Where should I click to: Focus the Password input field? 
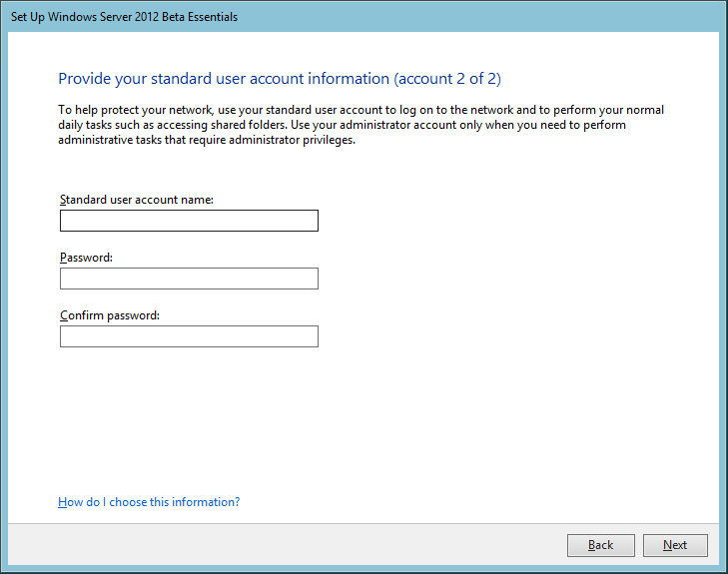(x=189, y=279)
